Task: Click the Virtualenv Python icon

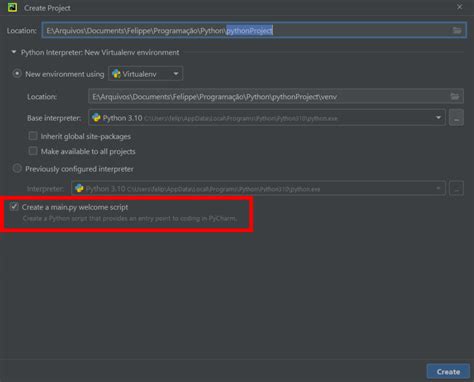Action: 116,74
